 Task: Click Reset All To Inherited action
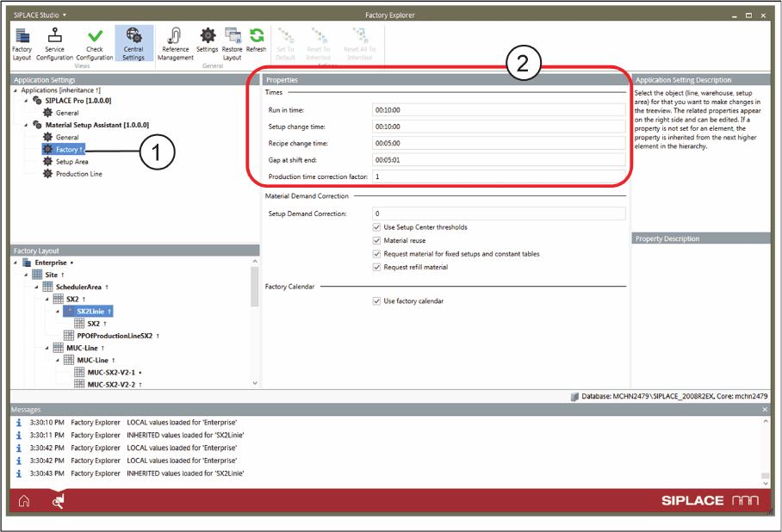coord(360,45)
